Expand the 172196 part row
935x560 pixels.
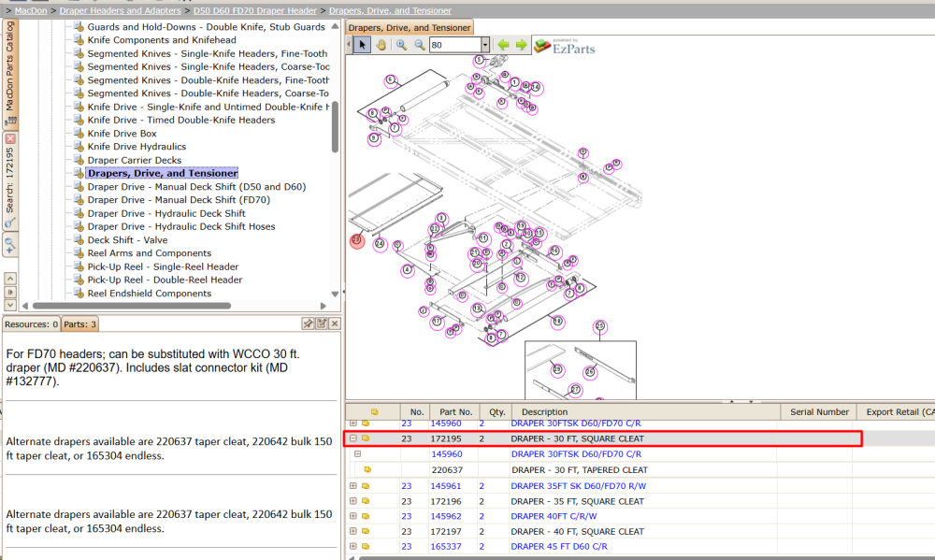353,501
